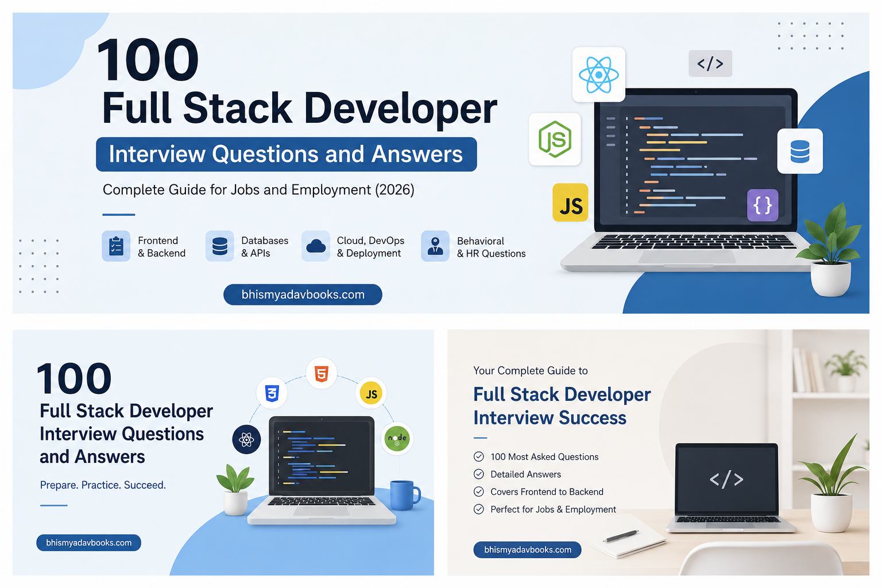882x588 pixels.
Task: Click 'Behavioral & HR Questions' label
Action: (491, 247)
